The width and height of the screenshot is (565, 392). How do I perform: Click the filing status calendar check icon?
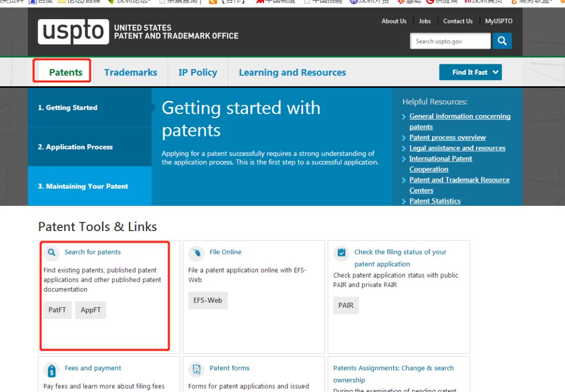click(x=341, y=253)
